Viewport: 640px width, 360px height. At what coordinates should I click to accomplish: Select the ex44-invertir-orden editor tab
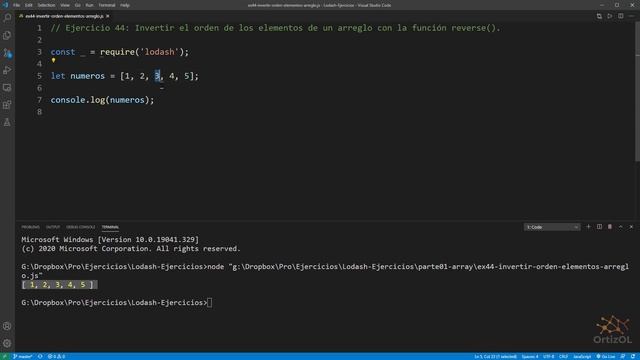click(x=64, y=16)
